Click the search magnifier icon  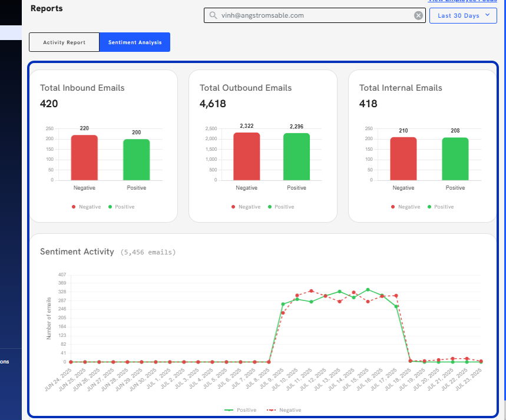point(213,15)
